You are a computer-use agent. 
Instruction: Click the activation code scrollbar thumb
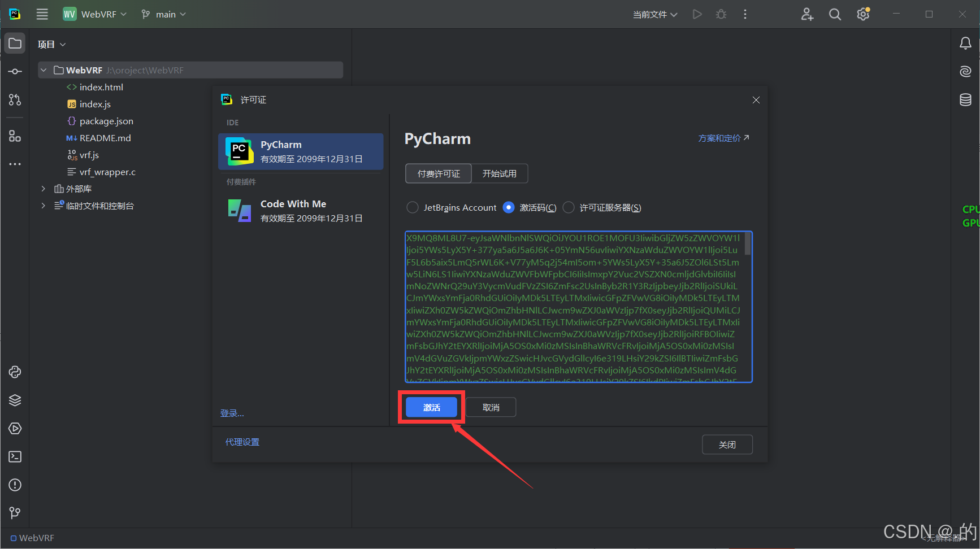(748, 244)
